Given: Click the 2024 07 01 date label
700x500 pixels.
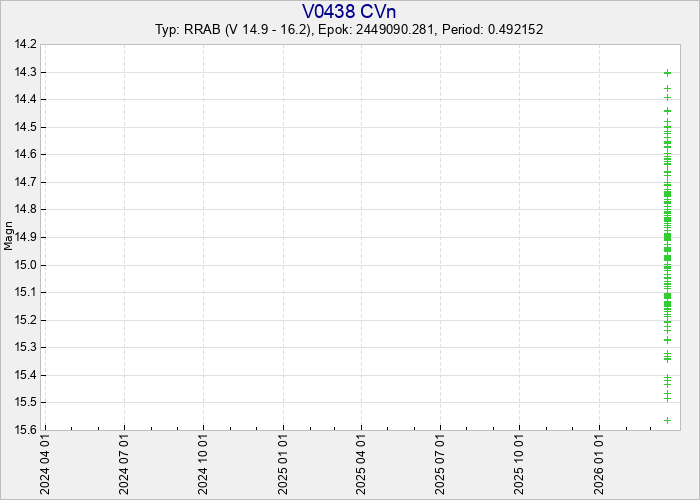Looking at the screenshot, I should click(124, 464).
